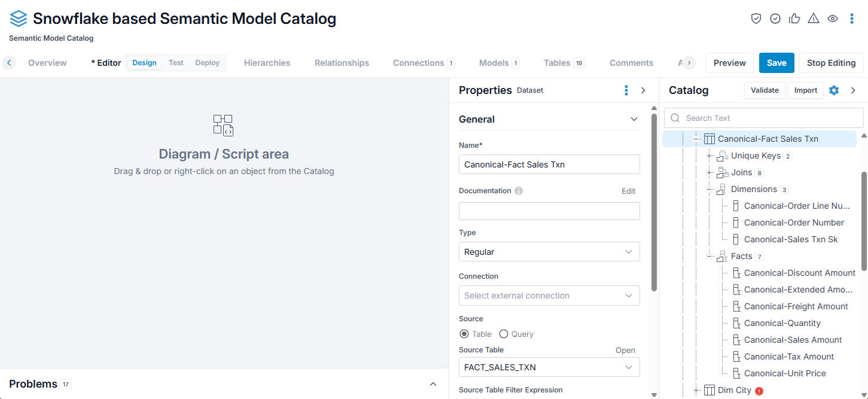The height and width of the screenshot is (399, 868).
Task: Click the Catalog Search Text field
Action: point(764,118)
